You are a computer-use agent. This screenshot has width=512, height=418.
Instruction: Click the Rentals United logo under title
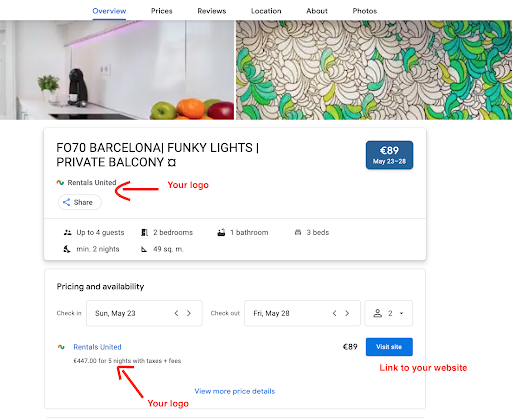click(x=60, y=183)
